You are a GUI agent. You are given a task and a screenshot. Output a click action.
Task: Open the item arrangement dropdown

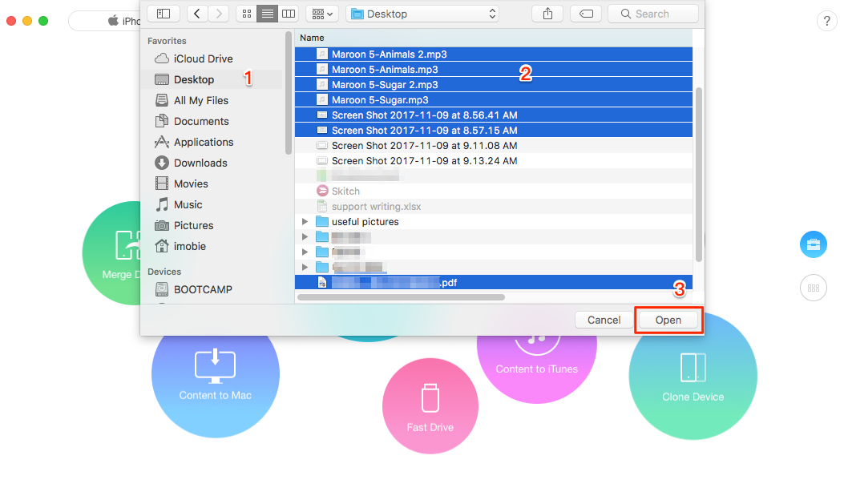tap(322, 14)
